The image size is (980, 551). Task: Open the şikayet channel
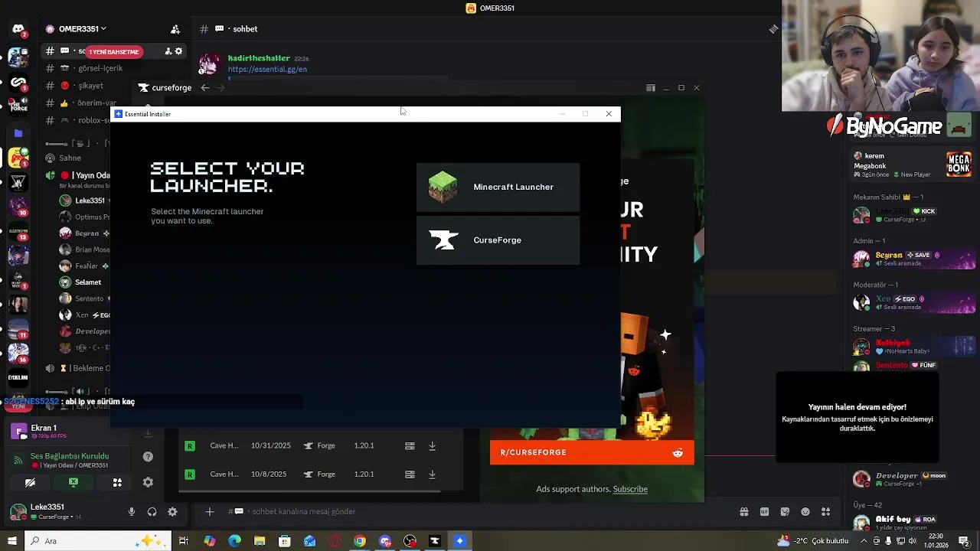coord(90,86)
